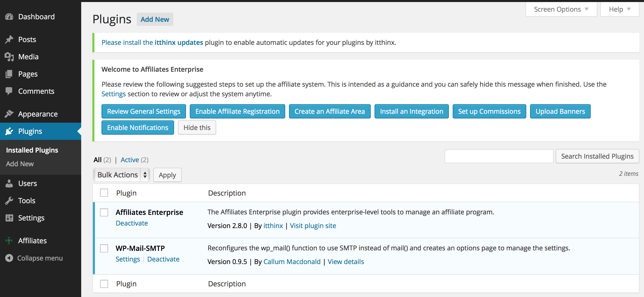This screenshot has width=644, height=297.
Task: Filter plugins by All
Action: (98, 160)
